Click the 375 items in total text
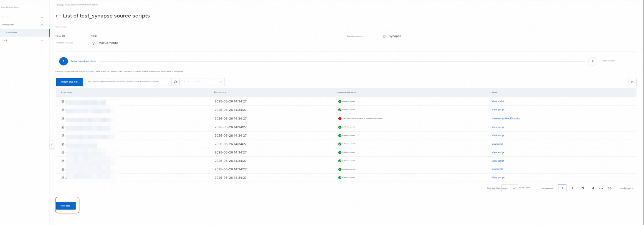The width and height of the screenshot is (644, 225). [x=524, y=188]
